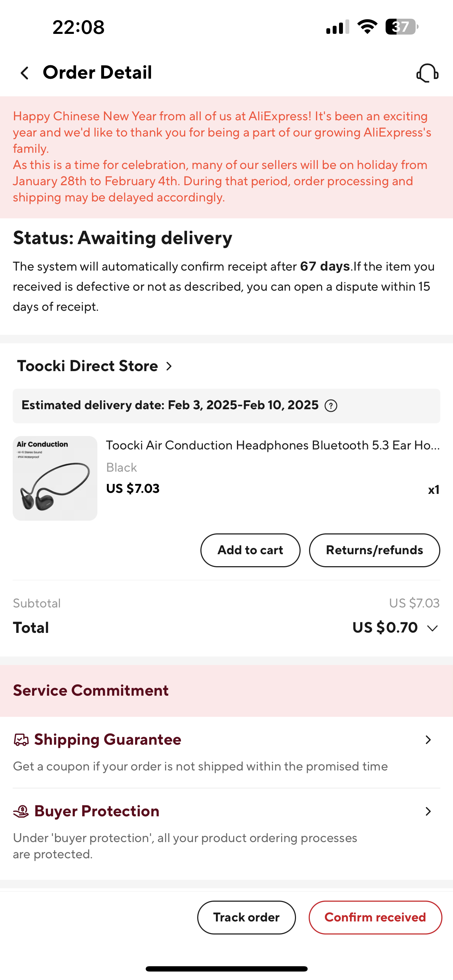453x980 pixels.
Task: Tap the Shipping Guarantee truck icon
Action: click(21, 740)
